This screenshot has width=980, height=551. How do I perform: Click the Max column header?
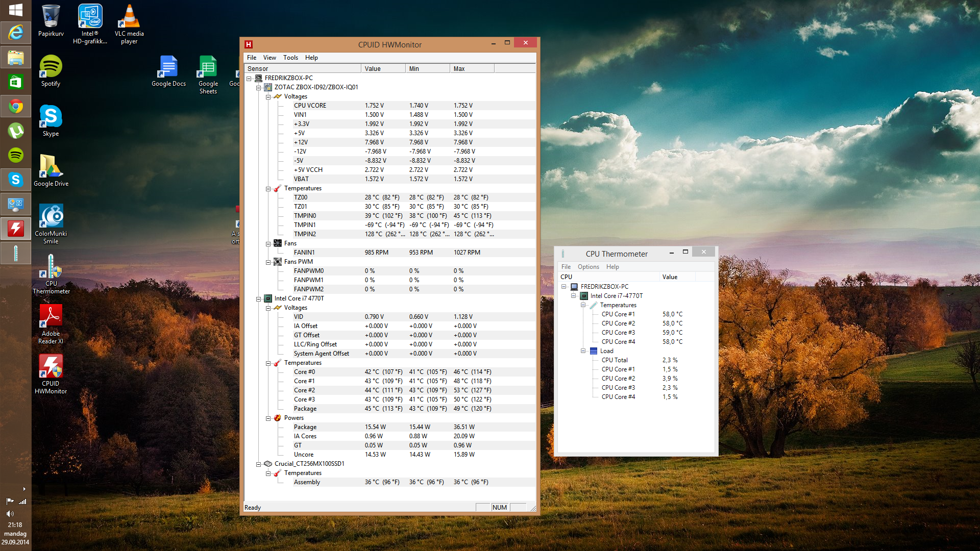[472, 68]
